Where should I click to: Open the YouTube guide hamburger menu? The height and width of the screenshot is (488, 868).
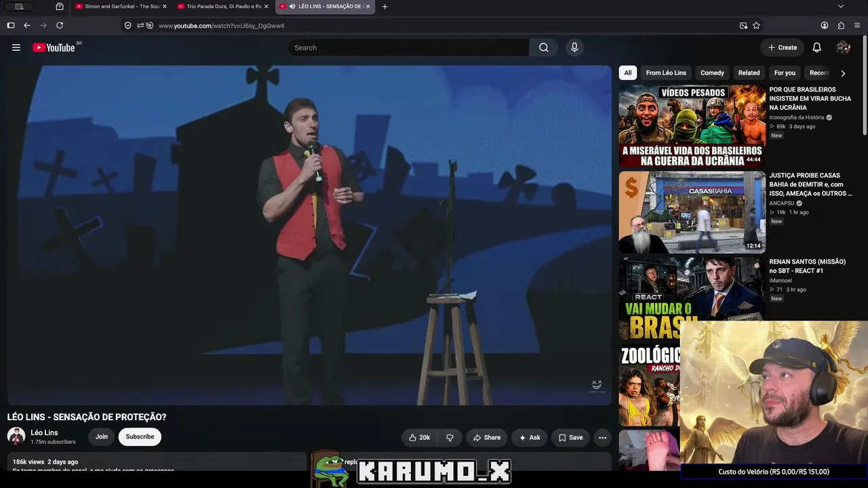point(16,47)
